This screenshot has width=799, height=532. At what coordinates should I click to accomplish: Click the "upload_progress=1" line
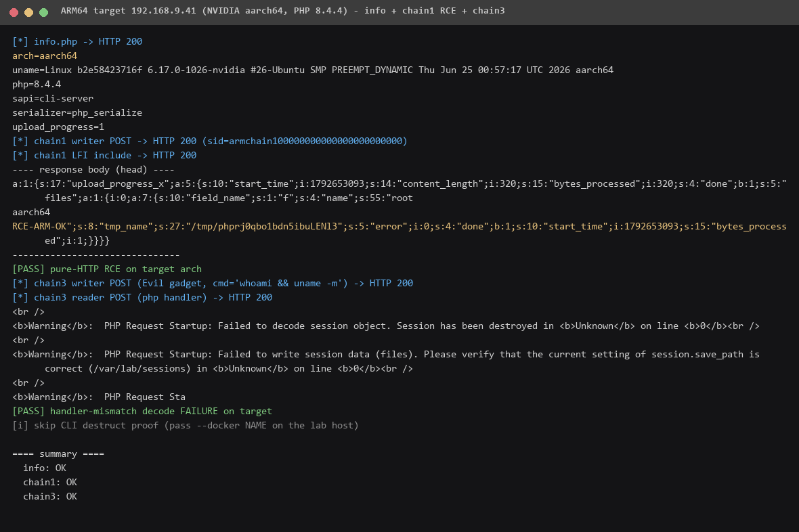[x=58, y=127]
